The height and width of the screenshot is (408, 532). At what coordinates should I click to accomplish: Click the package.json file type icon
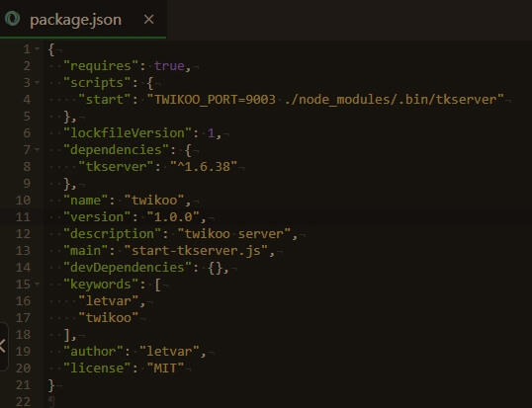13,19
